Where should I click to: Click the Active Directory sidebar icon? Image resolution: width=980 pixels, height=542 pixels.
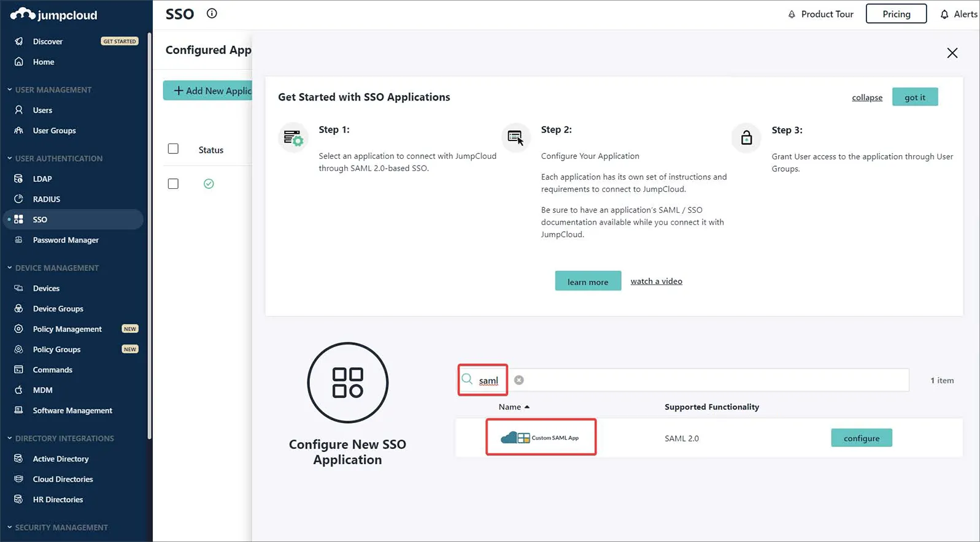click(19, 459)
